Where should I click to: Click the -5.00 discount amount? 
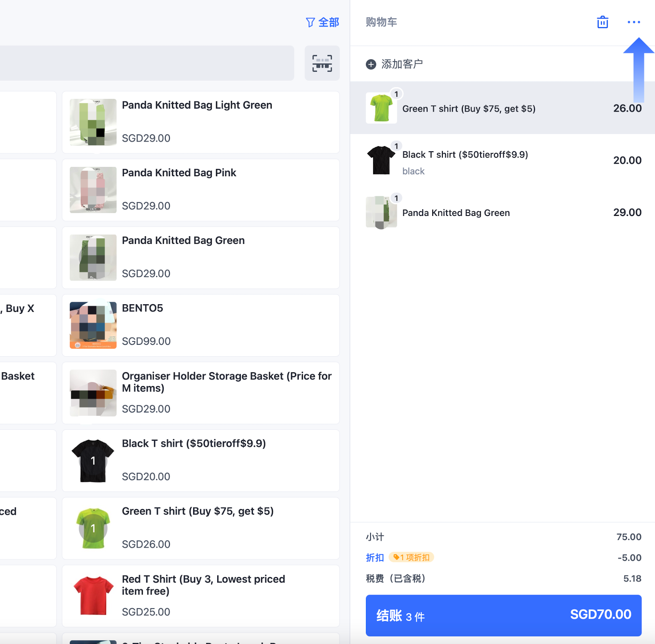pyautogui.click(x=630, y=557)
